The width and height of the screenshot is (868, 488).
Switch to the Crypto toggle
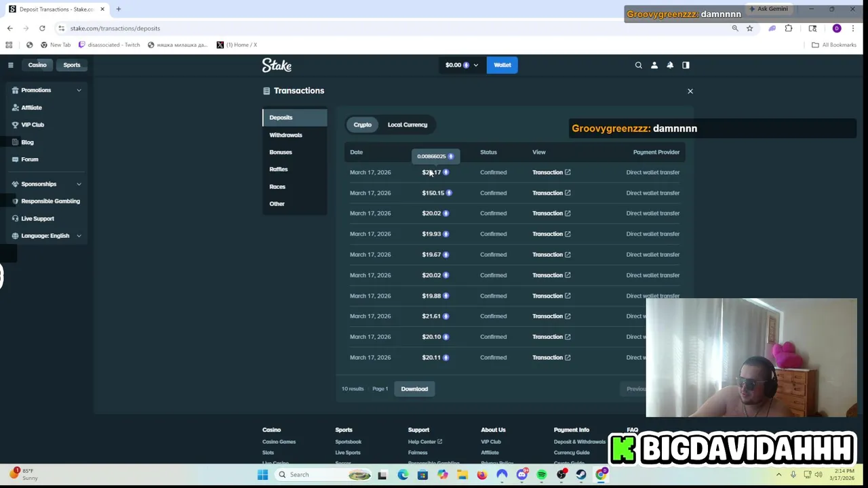coord(363,125)
